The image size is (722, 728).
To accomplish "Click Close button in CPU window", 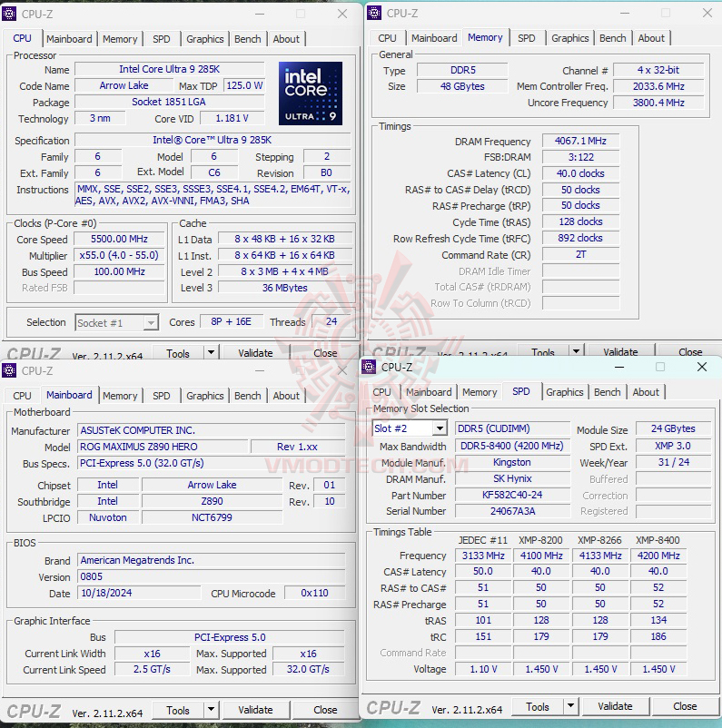I will (x=325, y=353).
